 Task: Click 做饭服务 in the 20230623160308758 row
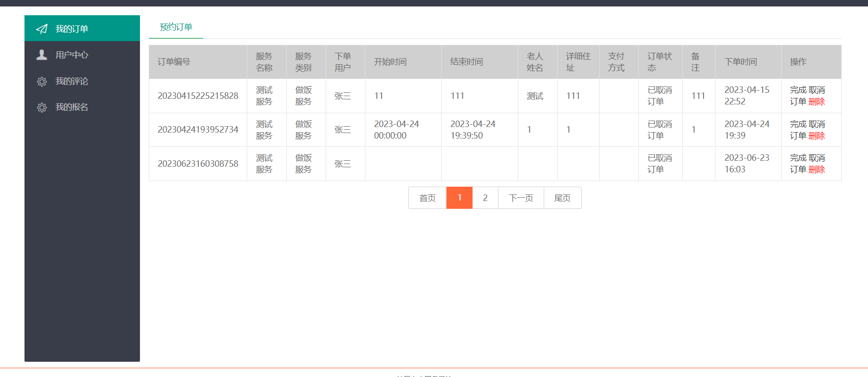coord(303,164)
